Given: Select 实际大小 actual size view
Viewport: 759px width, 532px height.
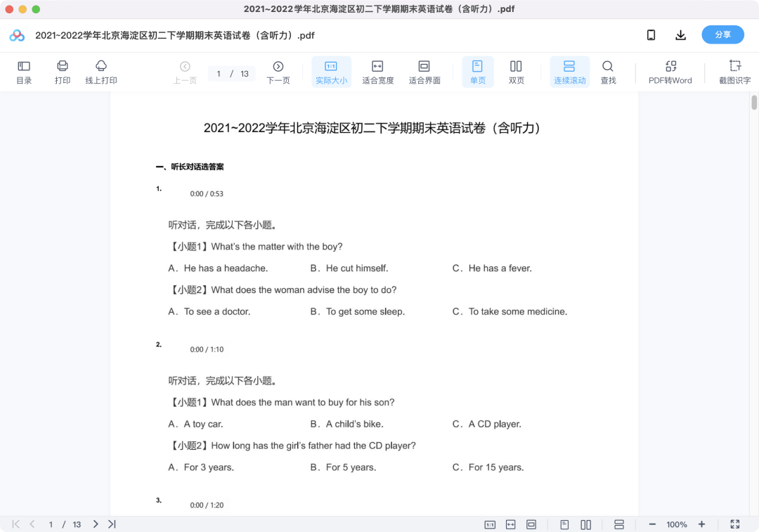Looking at the screenshot, I should click(331, 72).
